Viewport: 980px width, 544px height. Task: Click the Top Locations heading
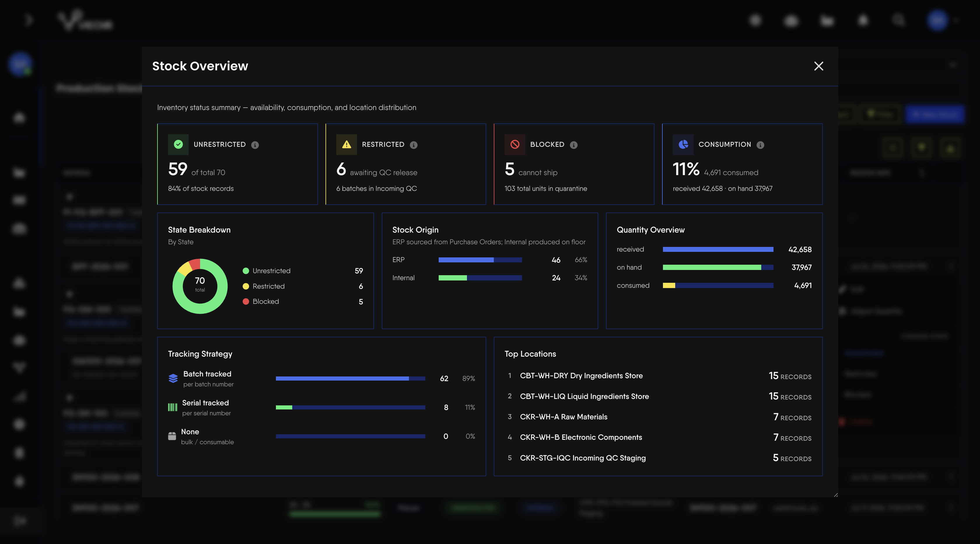click(530, 354)
